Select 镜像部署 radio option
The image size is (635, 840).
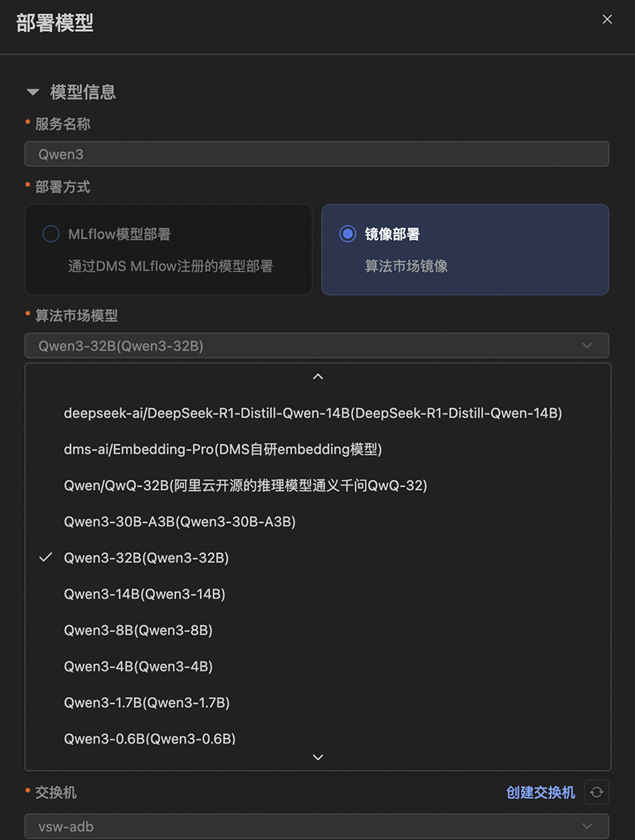[x=348, y=234]
